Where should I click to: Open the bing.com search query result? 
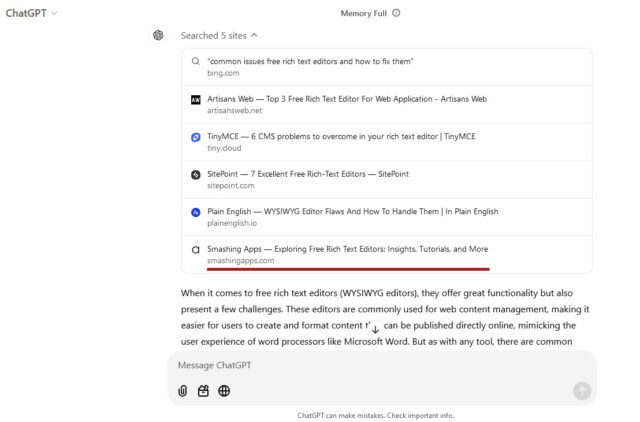pyautogui.click(x=387, y=67)
